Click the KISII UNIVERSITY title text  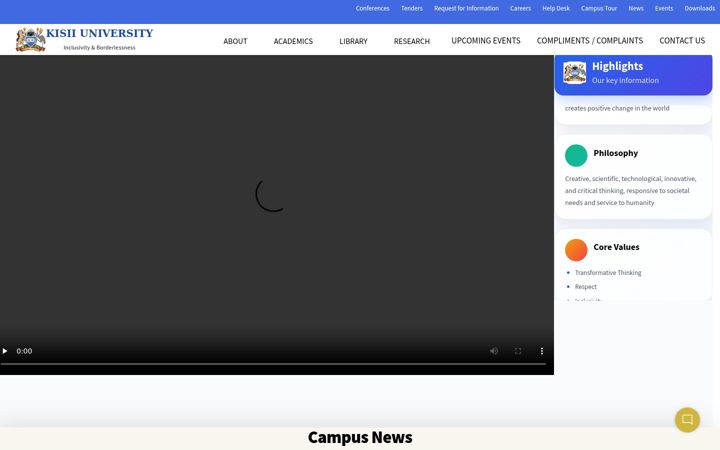coord(99,33)
